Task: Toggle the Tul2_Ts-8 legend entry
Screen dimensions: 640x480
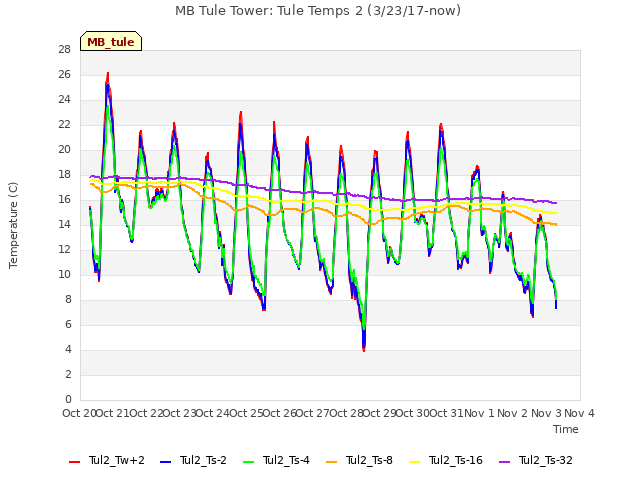Action: click(x=360, y=460)
